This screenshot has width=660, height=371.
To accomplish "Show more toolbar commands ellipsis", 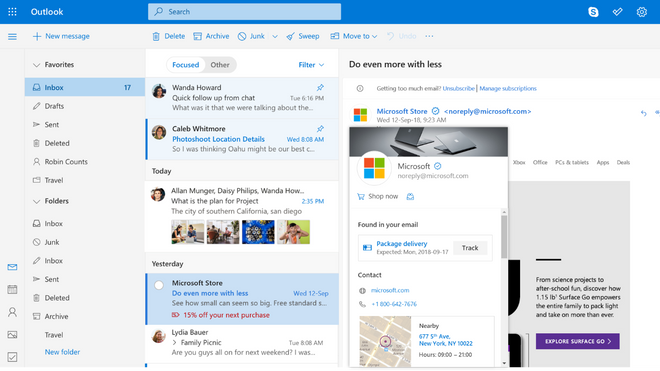I will 429,36.
